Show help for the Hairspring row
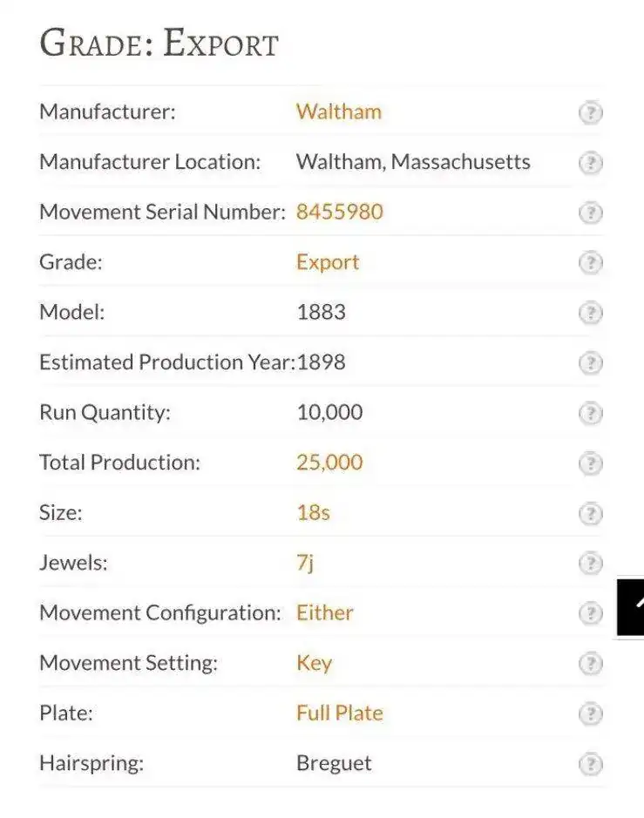Image resolution: width=644 pixels, height=818 pixels. pyautogui.click(x=591, y=764)
